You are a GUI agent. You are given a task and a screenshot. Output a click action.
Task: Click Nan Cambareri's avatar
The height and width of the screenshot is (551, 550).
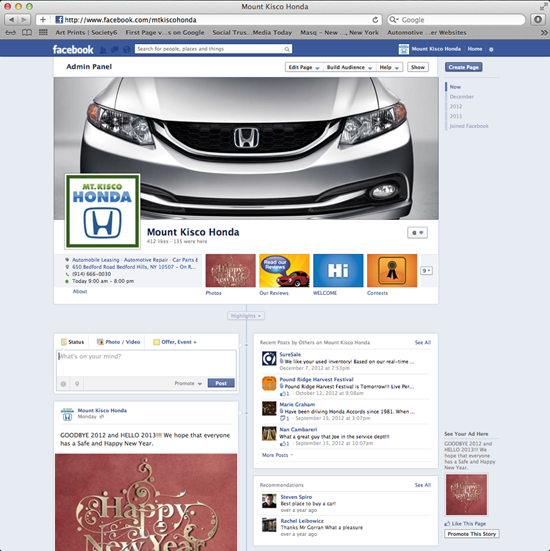click(269, 433)
